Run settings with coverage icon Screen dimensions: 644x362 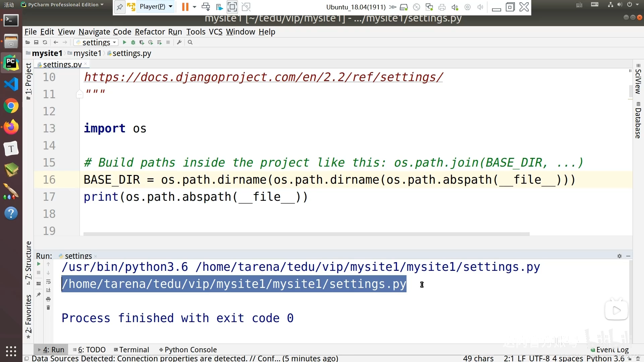[142, 43]
